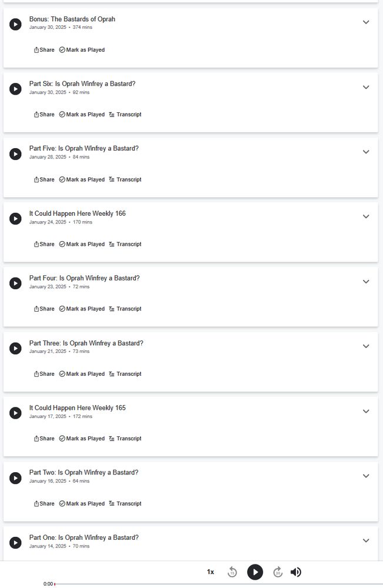Play "Part Three: Is Oprah Winfrey a Bastard?"
Viewport: 383px width, 588px height.
(15, 348)
